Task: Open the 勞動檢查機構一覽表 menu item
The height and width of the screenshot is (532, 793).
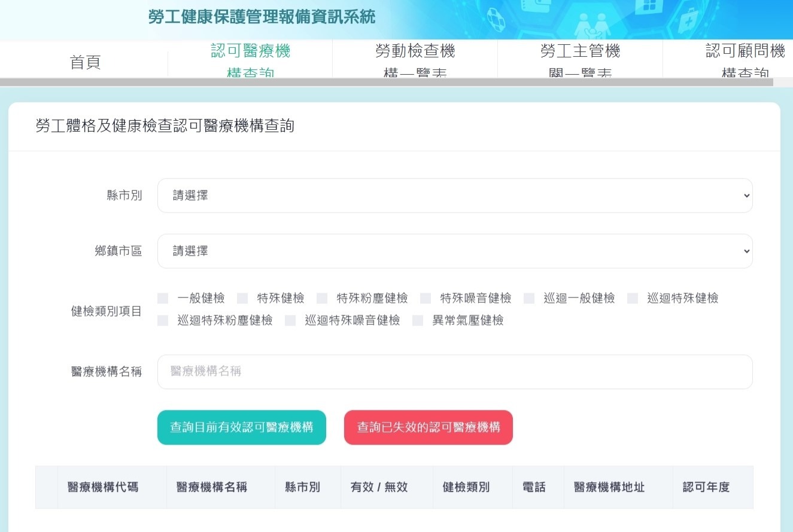Action: click(415, 61)
